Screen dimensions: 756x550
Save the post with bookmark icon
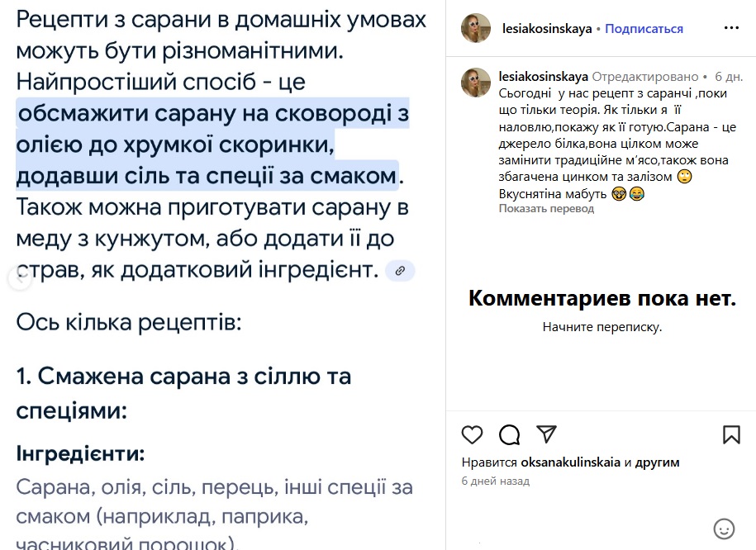(x=731, y=434)
